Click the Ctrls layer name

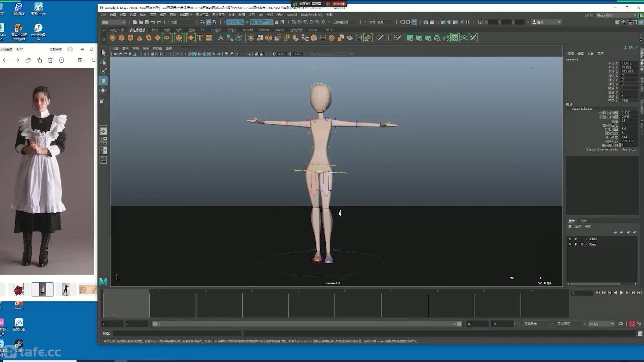[x=593, y=239]
